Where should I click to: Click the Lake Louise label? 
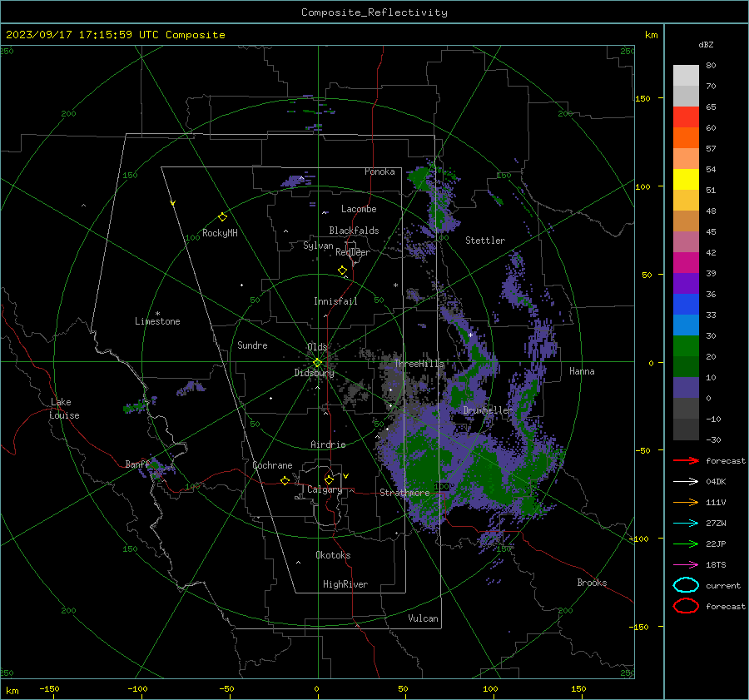(x=64, y=409)
